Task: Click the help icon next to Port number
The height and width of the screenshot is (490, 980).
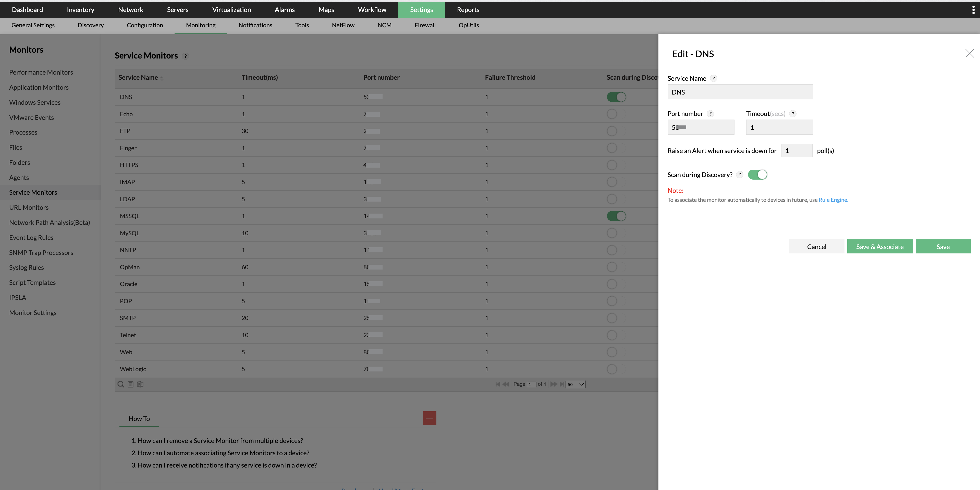Action: (x=710, y=113)
